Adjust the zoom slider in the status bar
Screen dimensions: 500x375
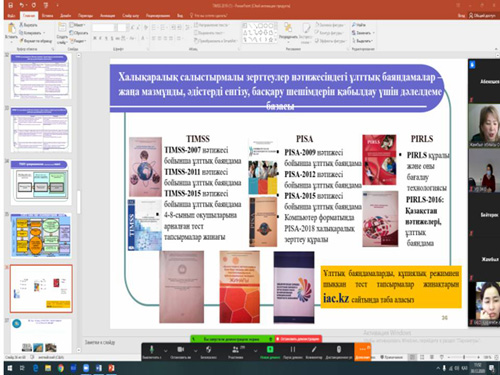[464, 357]
